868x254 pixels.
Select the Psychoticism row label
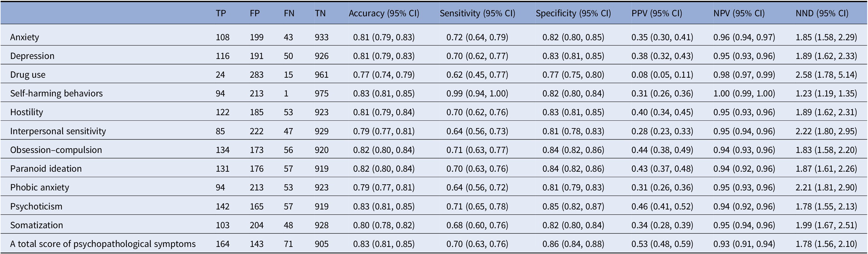pos(36,206)
